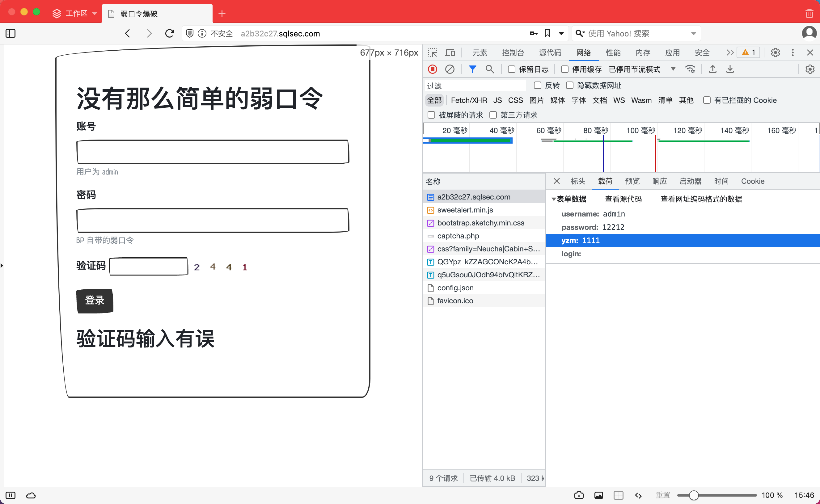
Task: Open bookmark dropdown arrow in address bar
Action: (x=561, y=33)
